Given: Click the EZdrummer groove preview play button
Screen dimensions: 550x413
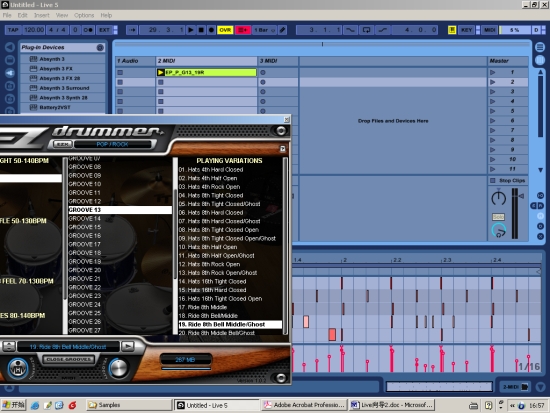Looking at the screenshot, I should click(128, 347).
